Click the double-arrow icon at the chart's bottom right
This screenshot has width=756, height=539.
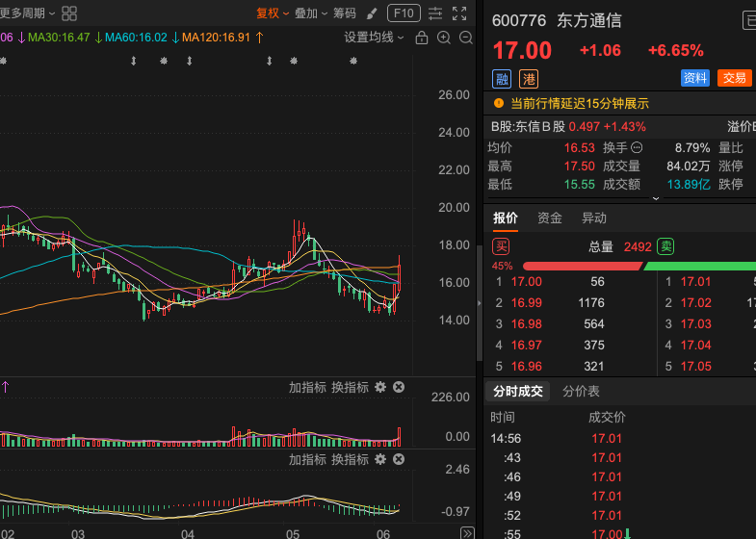(467, 532)
